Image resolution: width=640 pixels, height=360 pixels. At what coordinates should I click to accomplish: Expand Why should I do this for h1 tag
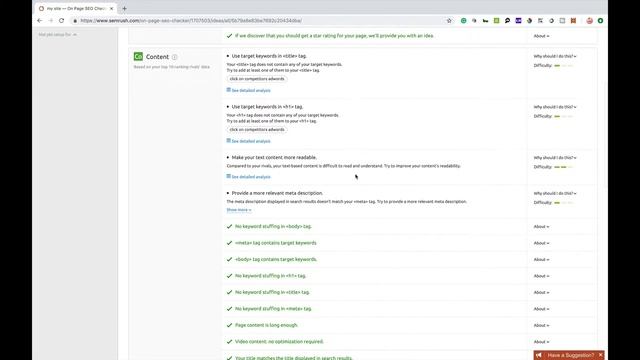[x=555, y=107]
